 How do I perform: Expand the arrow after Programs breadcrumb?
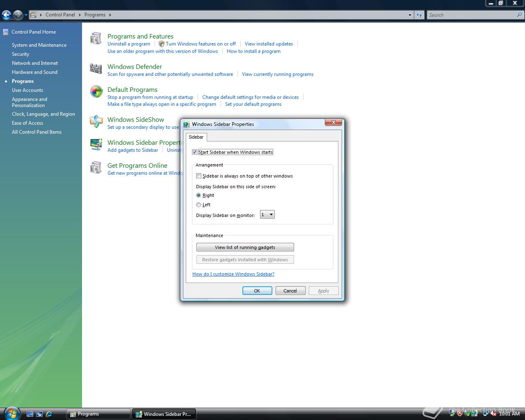pyautogui.click(x=110, y=15)
